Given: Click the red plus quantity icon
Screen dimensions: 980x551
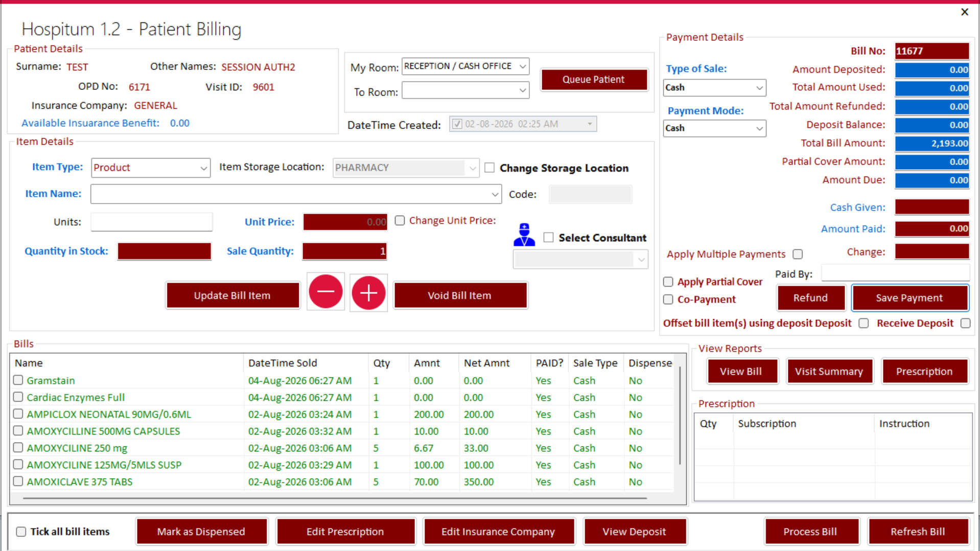Looking at the screenshot, I should [368, 293].
